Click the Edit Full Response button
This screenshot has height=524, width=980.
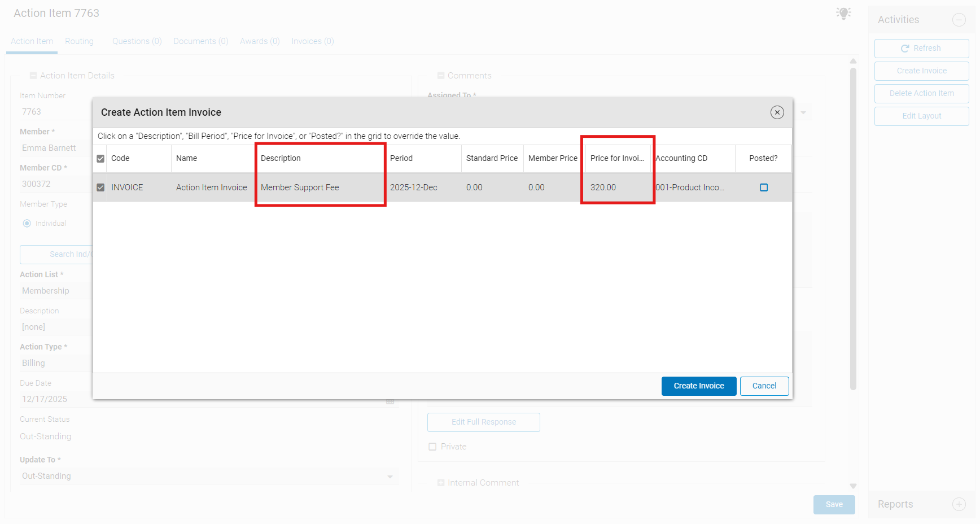pos(484,422)
